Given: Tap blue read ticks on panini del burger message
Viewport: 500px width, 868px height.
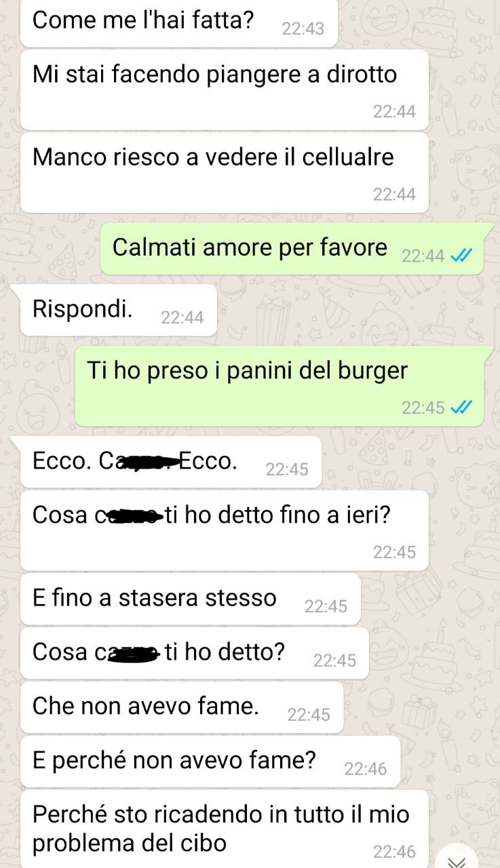Looking at the screenshot, I should (x=462, y=407).
